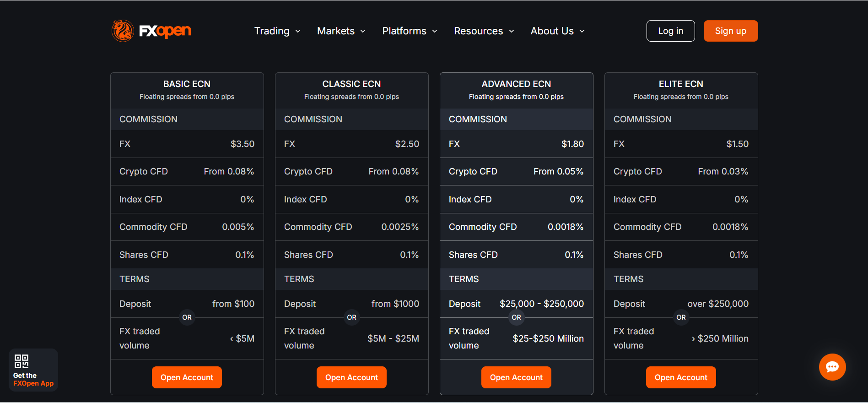Click Advanced ECN 0.0018% commodity value
Viewport: 868px width, 403px height.
pyautogui.click(x=566, y=227)
